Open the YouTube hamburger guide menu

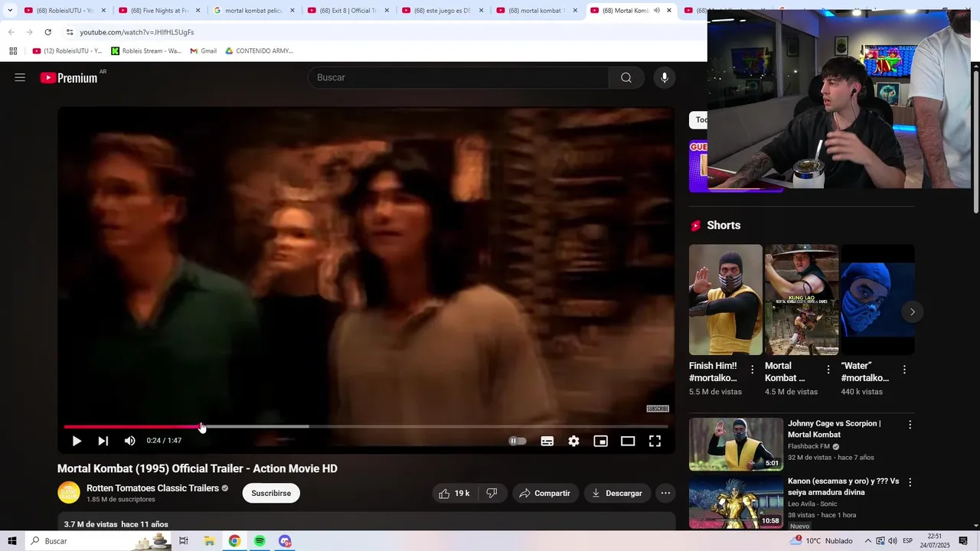[x=20, y=77]
